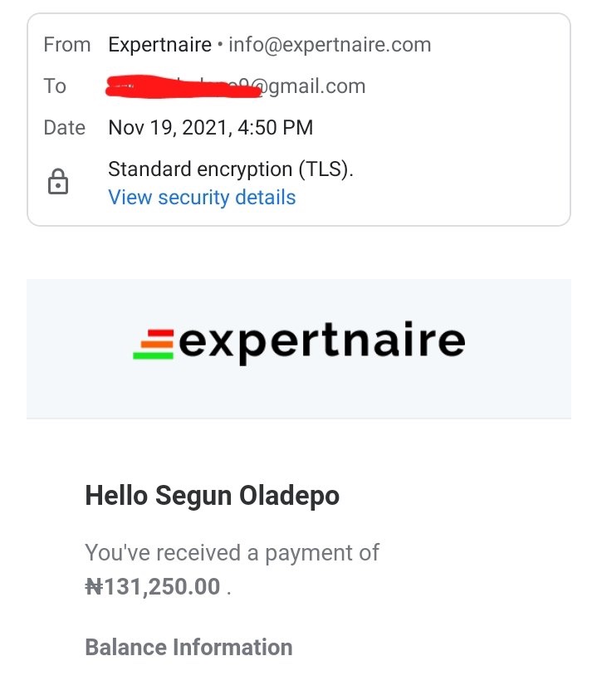Click the Standard encryption (TLS) text
This screenshot has width=597, height=700.
click(231, 169)
